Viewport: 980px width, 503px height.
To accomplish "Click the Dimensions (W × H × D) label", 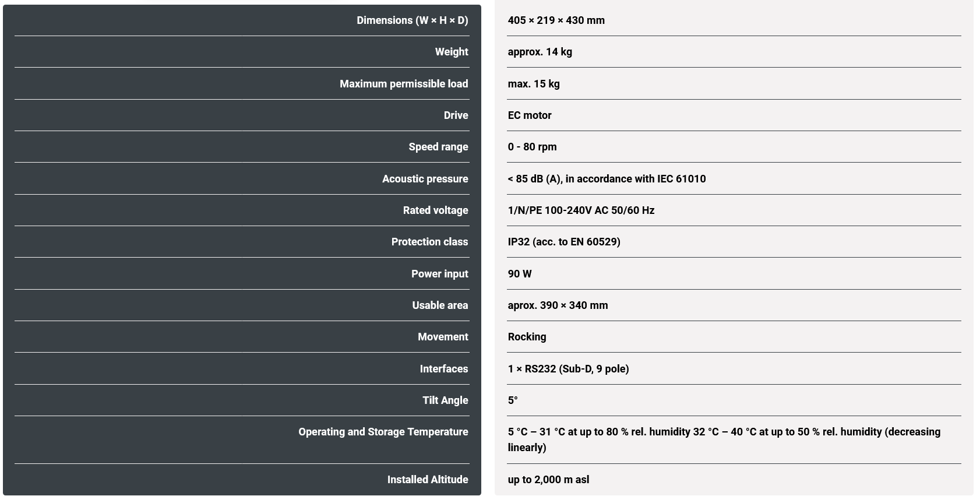I will pos(412,20).
